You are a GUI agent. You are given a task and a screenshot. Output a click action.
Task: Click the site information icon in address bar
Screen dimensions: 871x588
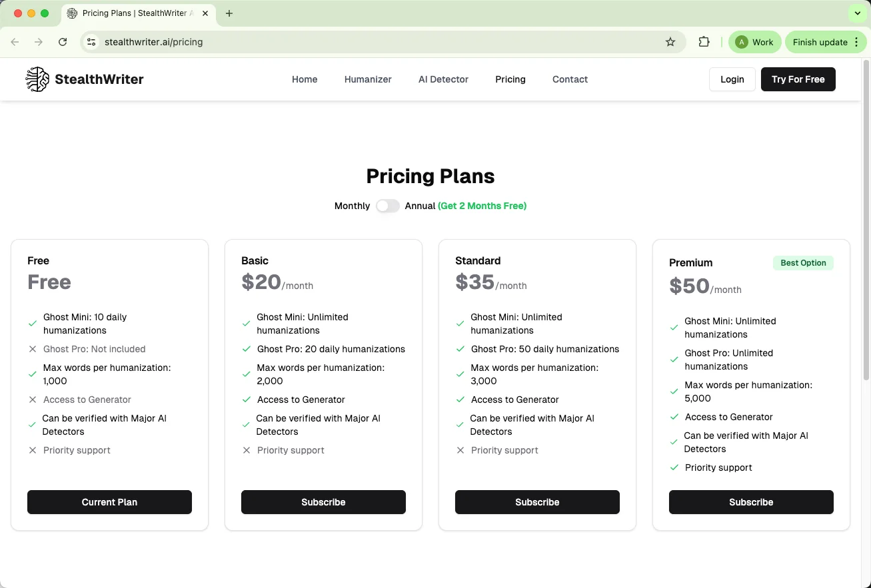coord(92,42)
